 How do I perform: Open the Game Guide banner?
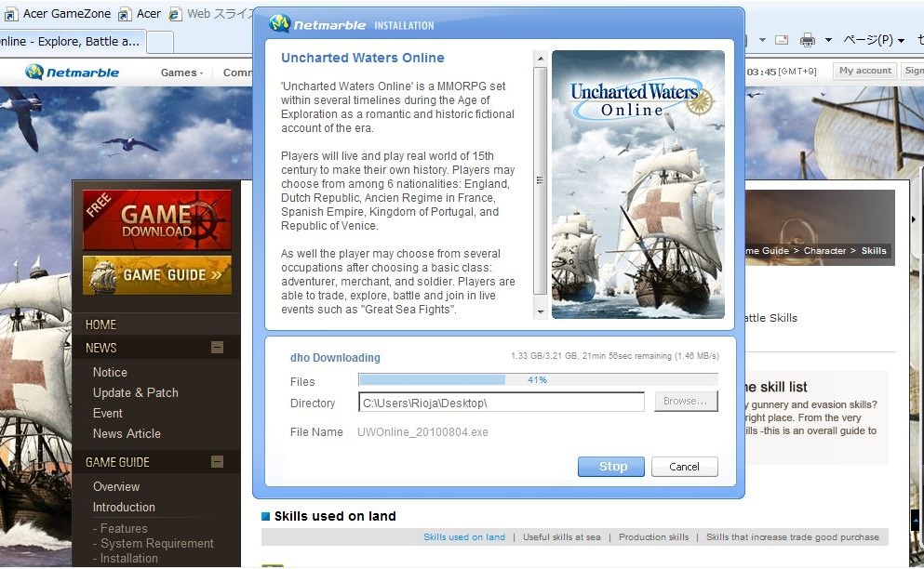(x=157, y=275)
